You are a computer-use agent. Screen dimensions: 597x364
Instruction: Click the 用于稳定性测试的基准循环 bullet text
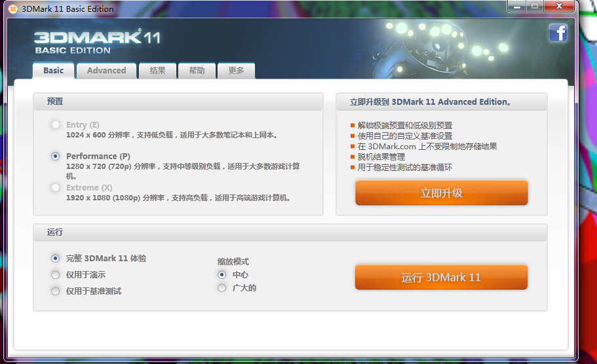click(x=405, y=168)
